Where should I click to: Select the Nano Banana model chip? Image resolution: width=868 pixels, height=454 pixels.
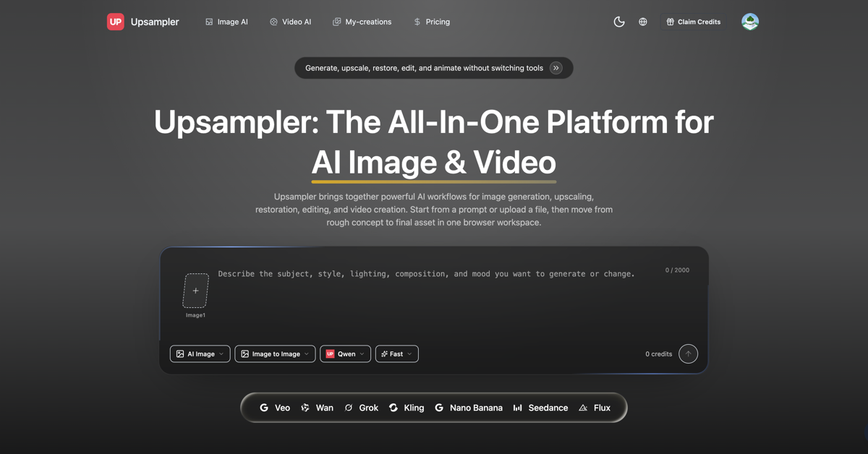(x=468, y=408)
